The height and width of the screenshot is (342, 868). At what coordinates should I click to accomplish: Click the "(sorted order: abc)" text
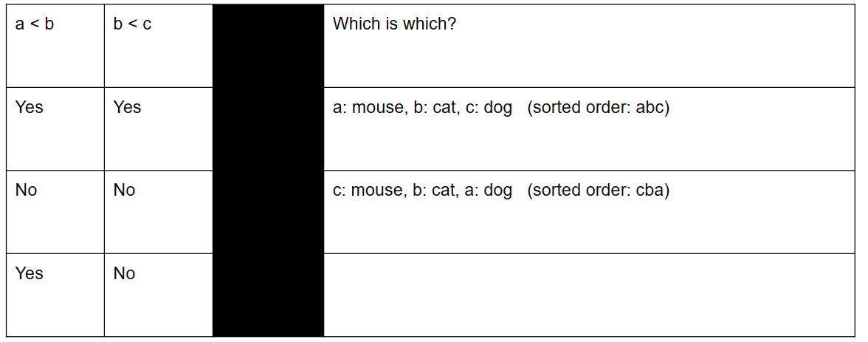598,108
